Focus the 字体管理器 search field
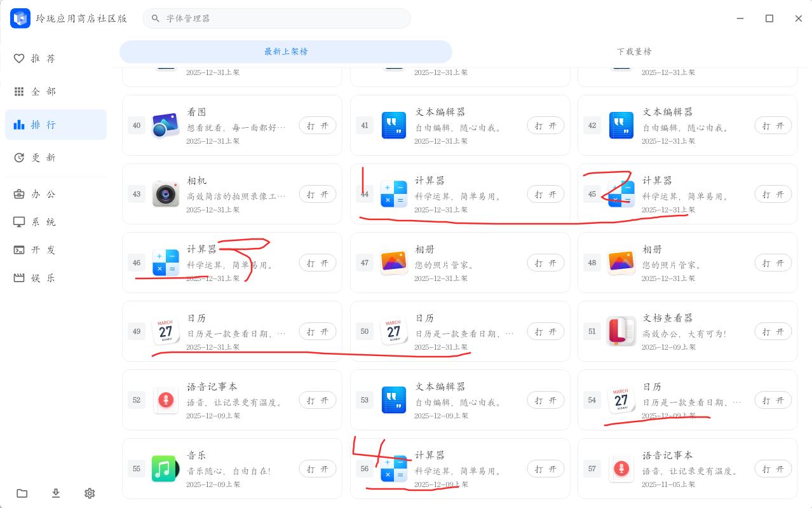The image size is (812, 508). click(x=276, y=18)
